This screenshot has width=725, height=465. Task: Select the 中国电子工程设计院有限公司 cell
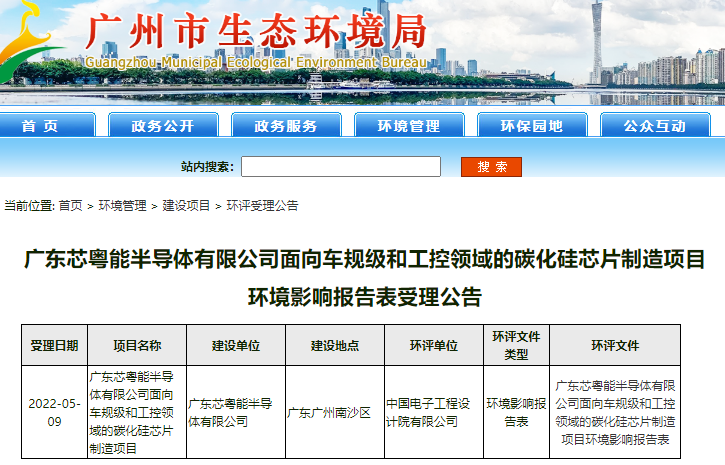pos(434,412)
